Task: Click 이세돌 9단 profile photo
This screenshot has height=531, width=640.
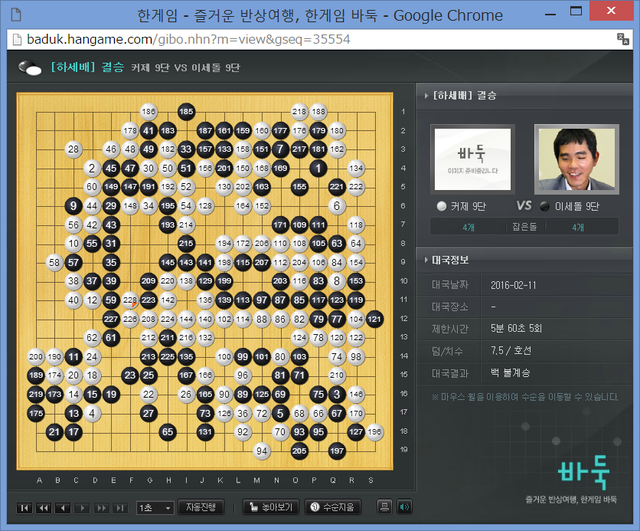Action: tap(576, 159)
